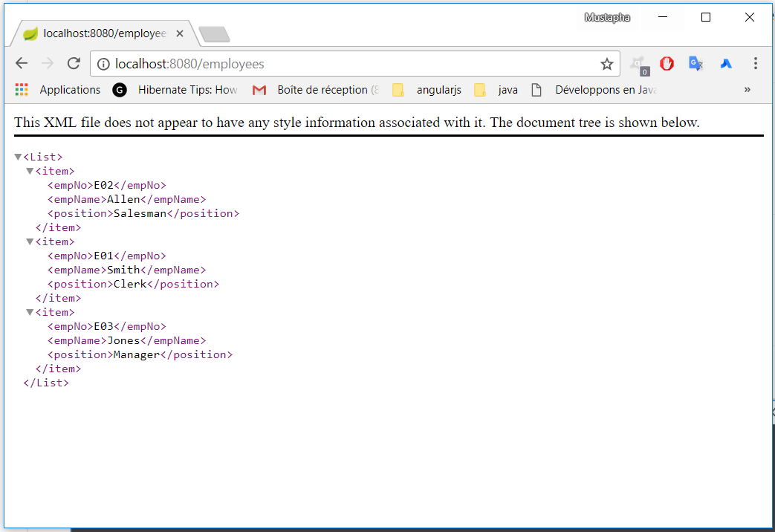The height and width of the screenshot is (532, 775).
Task: Open the Google Translate extension
Action: 695,63
